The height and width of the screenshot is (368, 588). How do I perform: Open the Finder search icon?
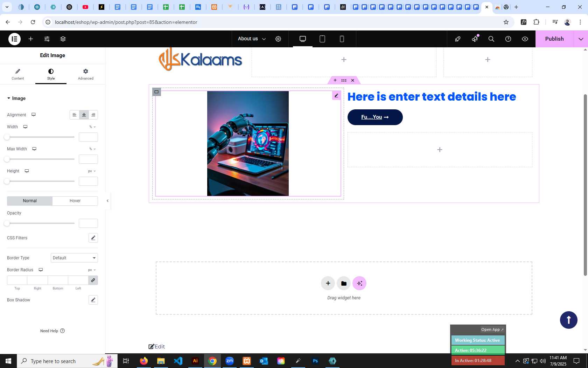[491, 39]
